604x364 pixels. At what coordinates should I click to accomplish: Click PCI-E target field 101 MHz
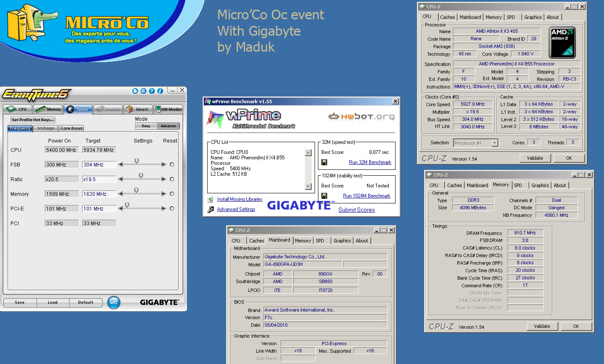pyautogui.click(x=99, y=209)
